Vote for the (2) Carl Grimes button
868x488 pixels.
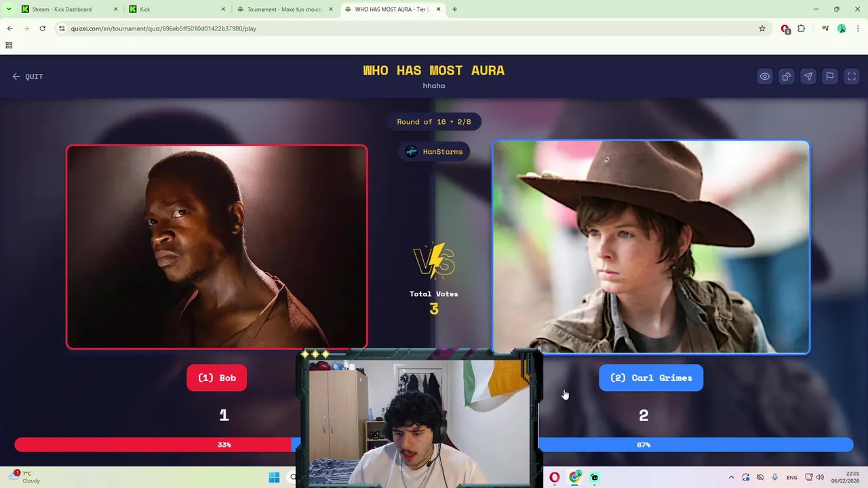(651, 378)
